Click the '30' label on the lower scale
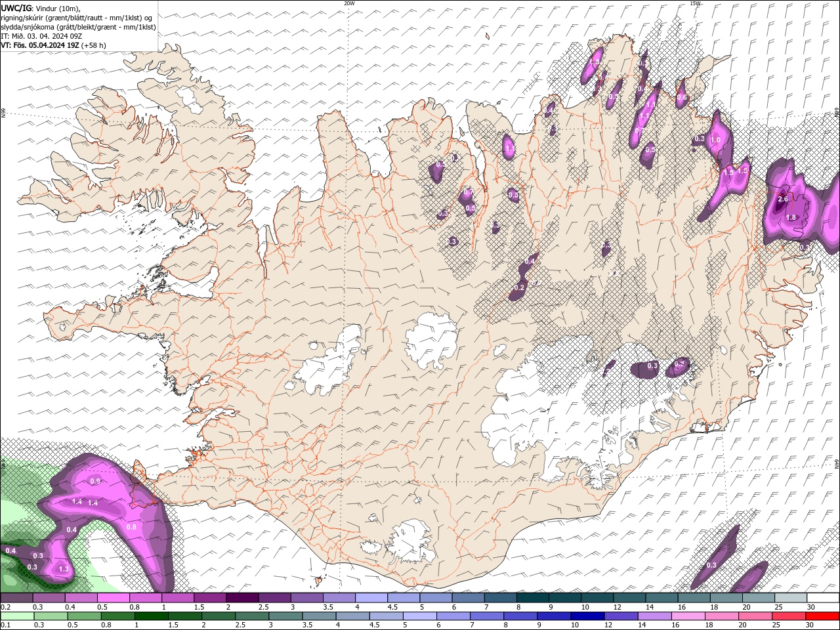The height and width of the screenshot is (630, 840). 811,625
